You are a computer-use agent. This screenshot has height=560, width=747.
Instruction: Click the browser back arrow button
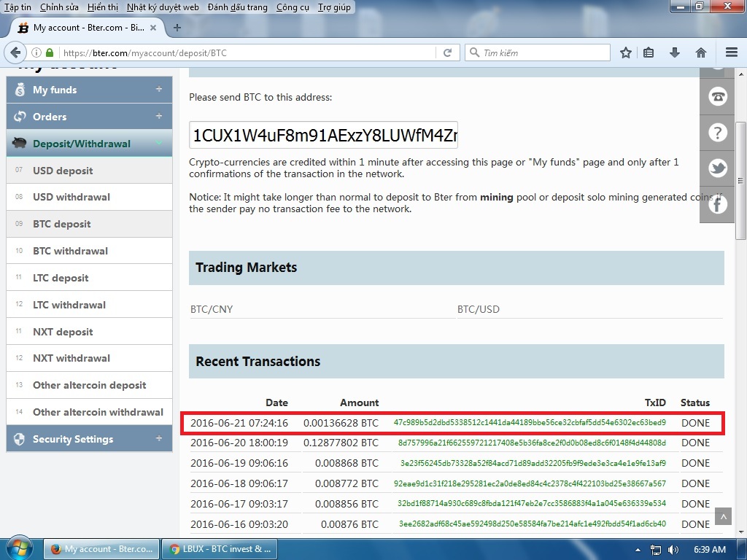(15, 52)
